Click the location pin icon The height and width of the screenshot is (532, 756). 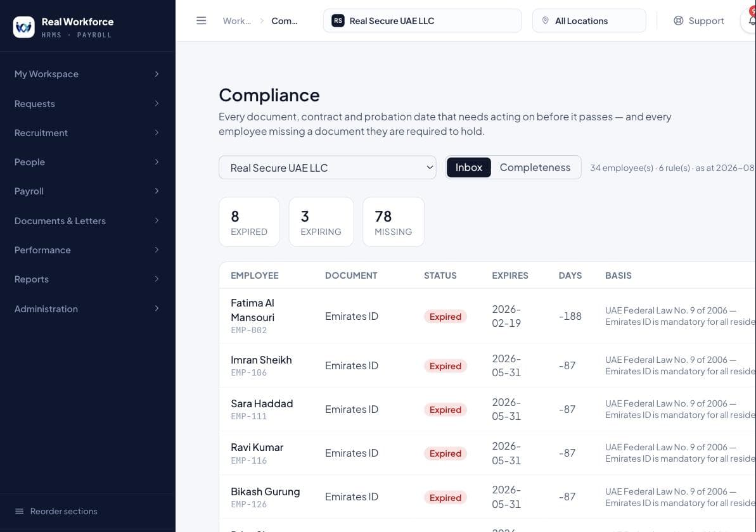546,21
